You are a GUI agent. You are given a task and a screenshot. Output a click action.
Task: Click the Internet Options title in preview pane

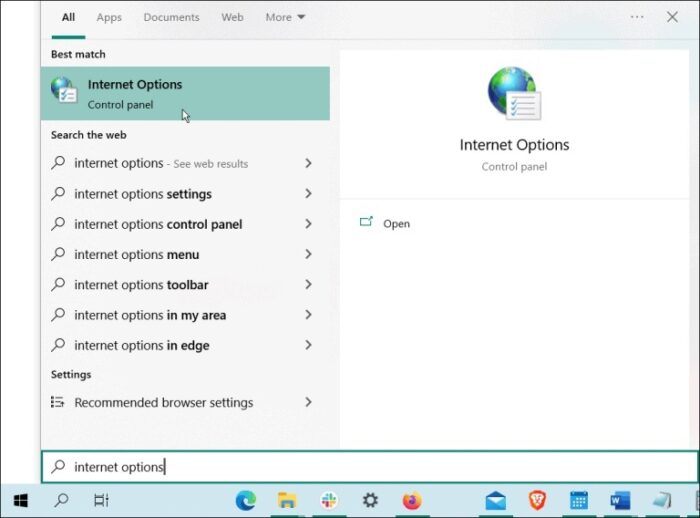514,145
